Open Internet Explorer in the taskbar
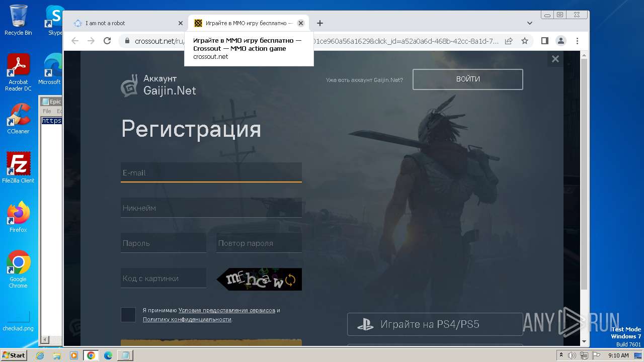644x362 pixels. 40,355
